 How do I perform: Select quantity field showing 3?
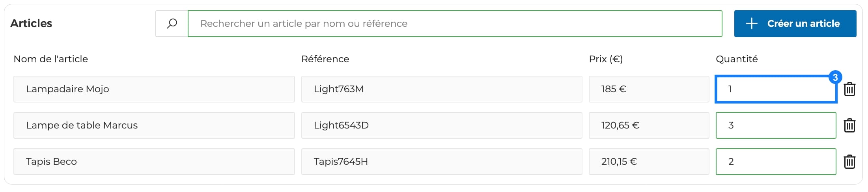pos(776,125)
